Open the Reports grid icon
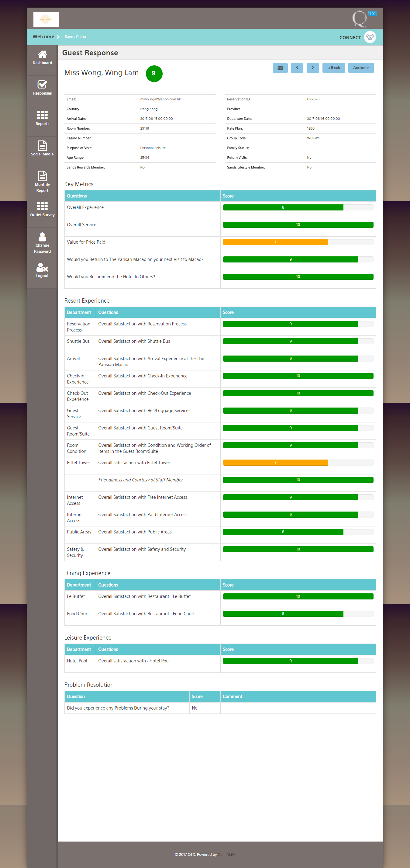 pos(42,115)
